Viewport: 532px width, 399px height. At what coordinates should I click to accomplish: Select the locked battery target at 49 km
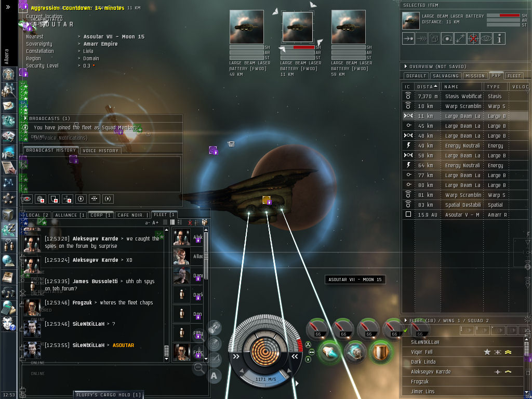point(247,27)
